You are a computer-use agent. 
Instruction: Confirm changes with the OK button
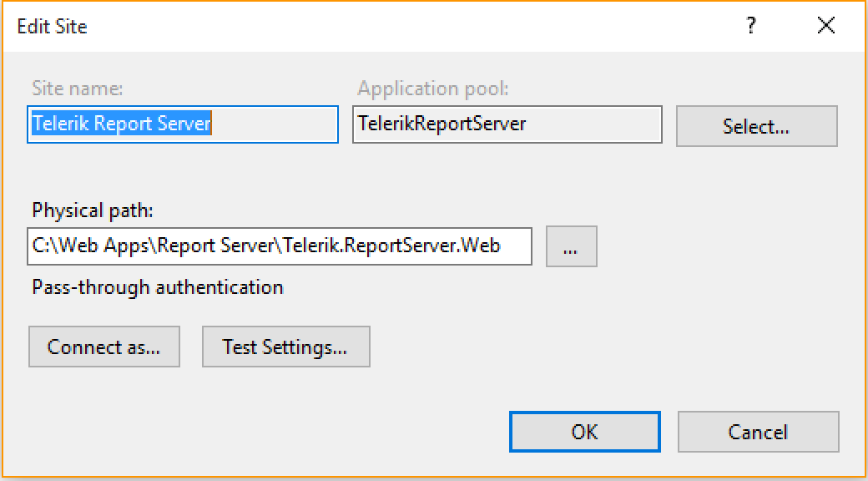585,431
